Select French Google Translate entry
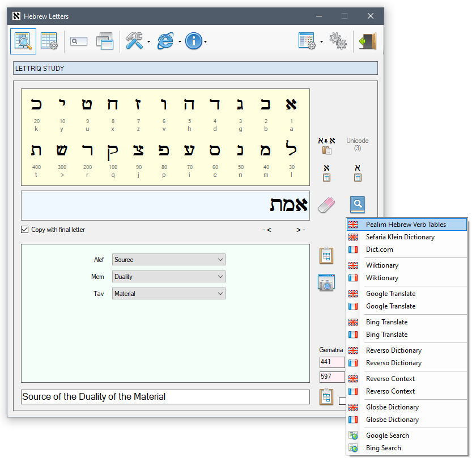 point(406,306)
